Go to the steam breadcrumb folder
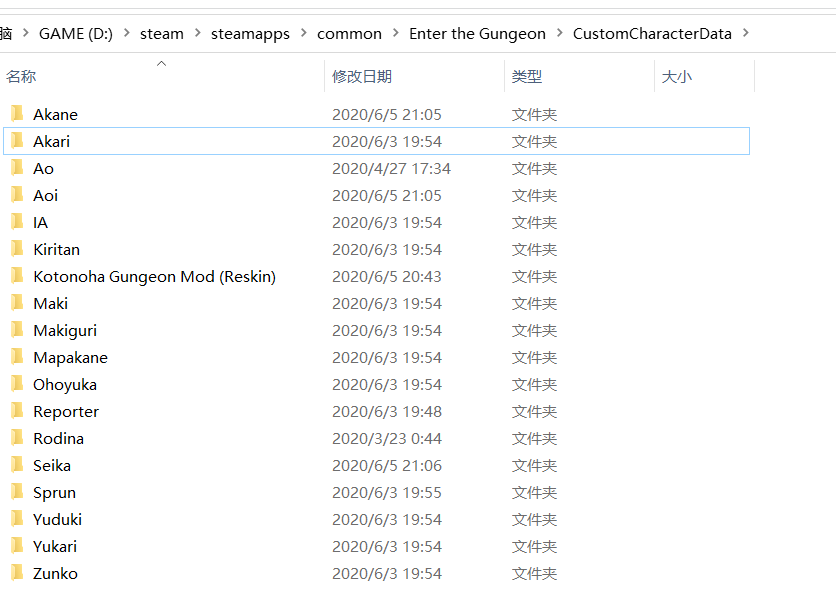 (162, 34)
